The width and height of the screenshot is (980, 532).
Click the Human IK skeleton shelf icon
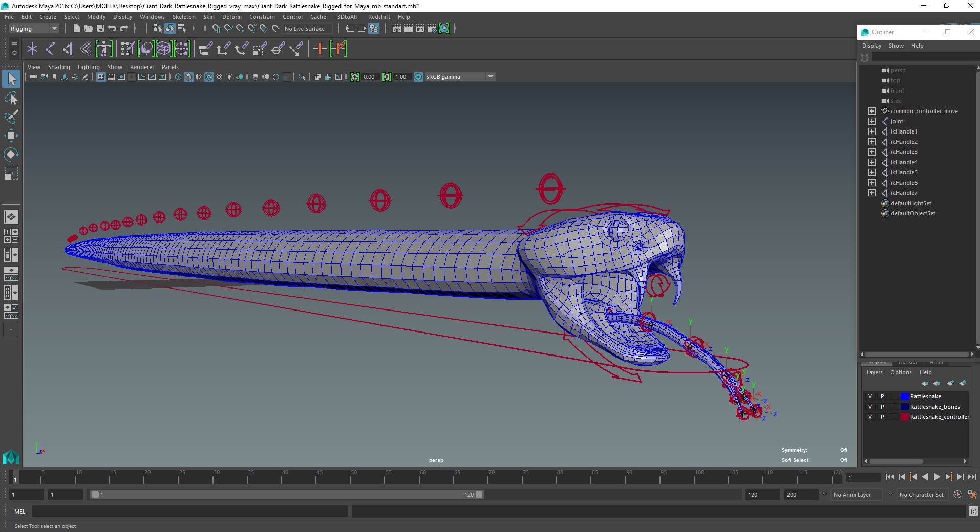(x=104, y=49)
